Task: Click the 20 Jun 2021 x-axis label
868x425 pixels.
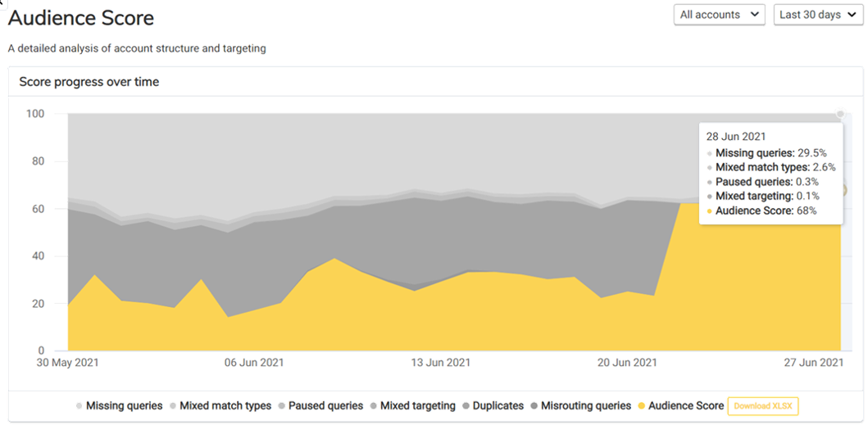Action: 626,363
